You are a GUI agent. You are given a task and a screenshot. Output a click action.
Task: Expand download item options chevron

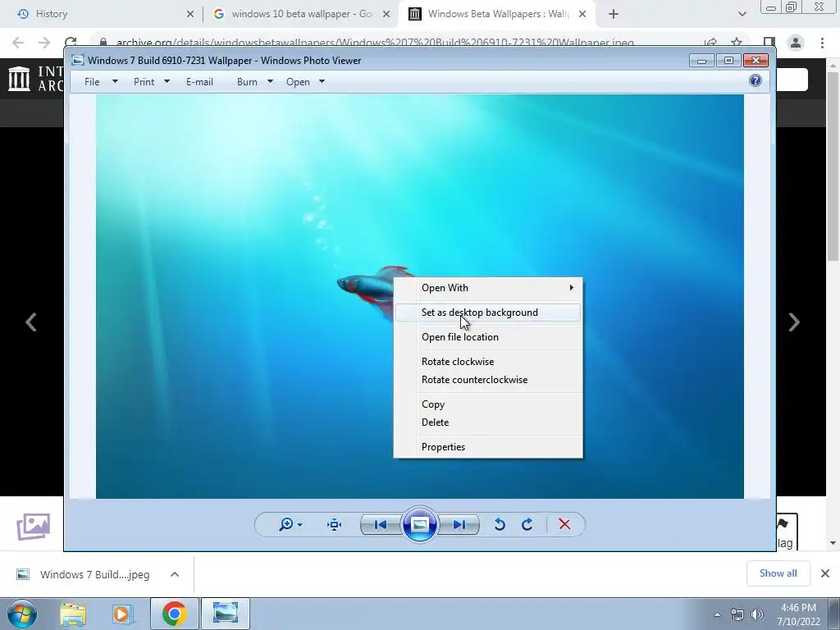pyautogui.click(x=175, y=575)
